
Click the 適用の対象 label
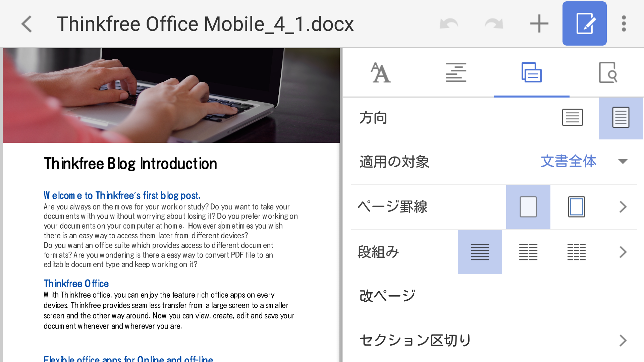[x=394, y=162]
